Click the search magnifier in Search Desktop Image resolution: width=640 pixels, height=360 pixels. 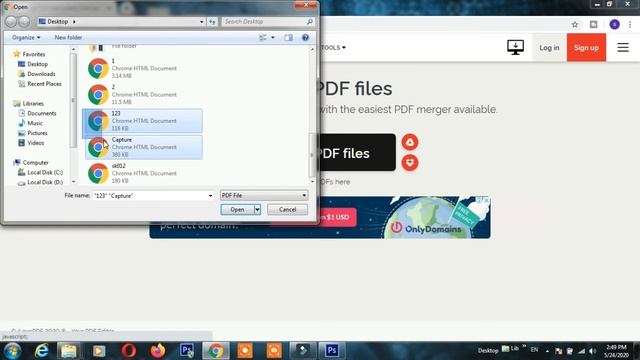tap(310, 22)
